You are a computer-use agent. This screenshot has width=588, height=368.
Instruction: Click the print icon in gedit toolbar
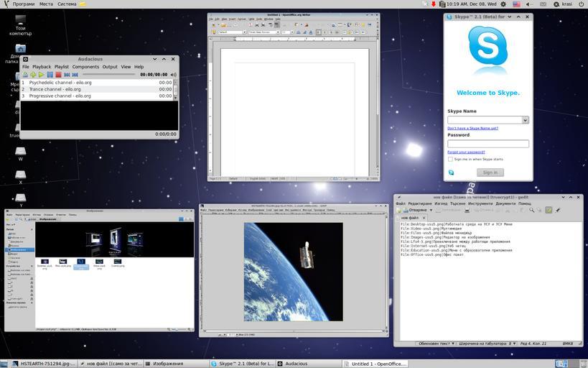click(x=465, y=210)
